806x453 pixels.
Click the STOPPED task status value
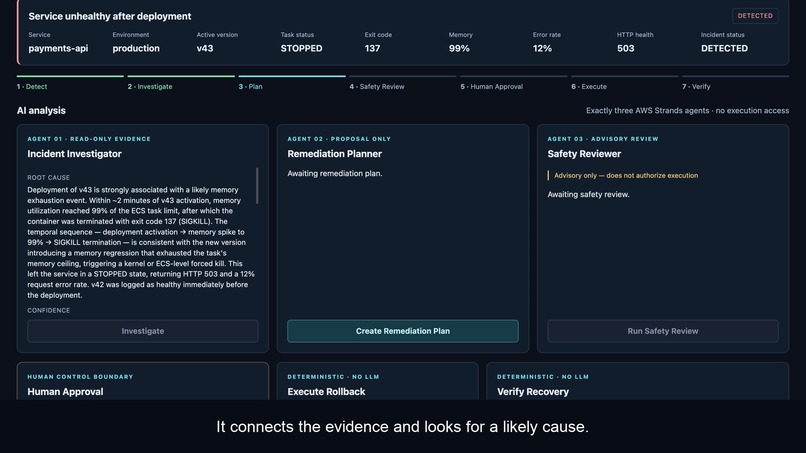coord(301,48)
